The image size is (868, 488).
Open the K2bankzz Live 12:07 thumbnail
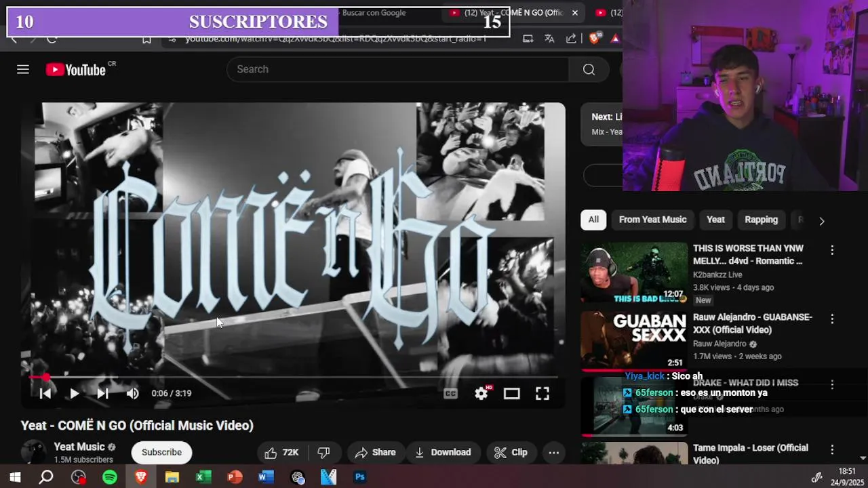coord(634,272)
